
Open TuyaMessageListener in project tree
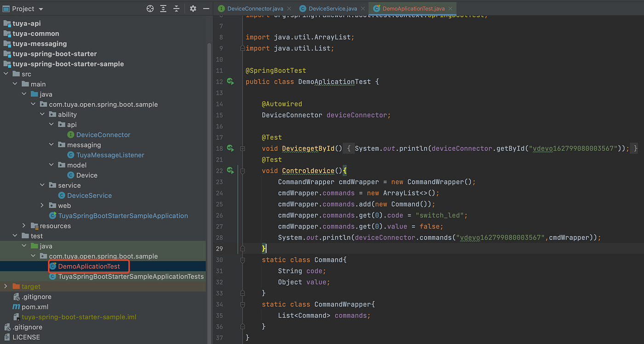pos(110,155)
